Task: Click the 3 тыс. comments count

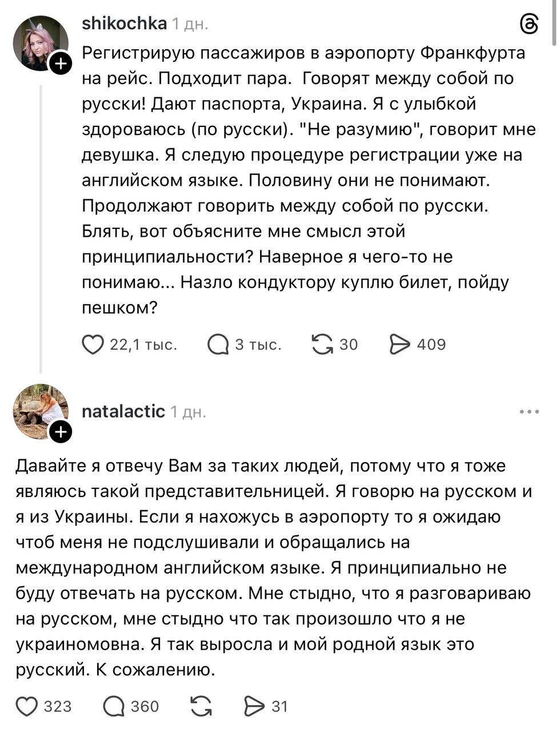Action: [x=258, y=344]
